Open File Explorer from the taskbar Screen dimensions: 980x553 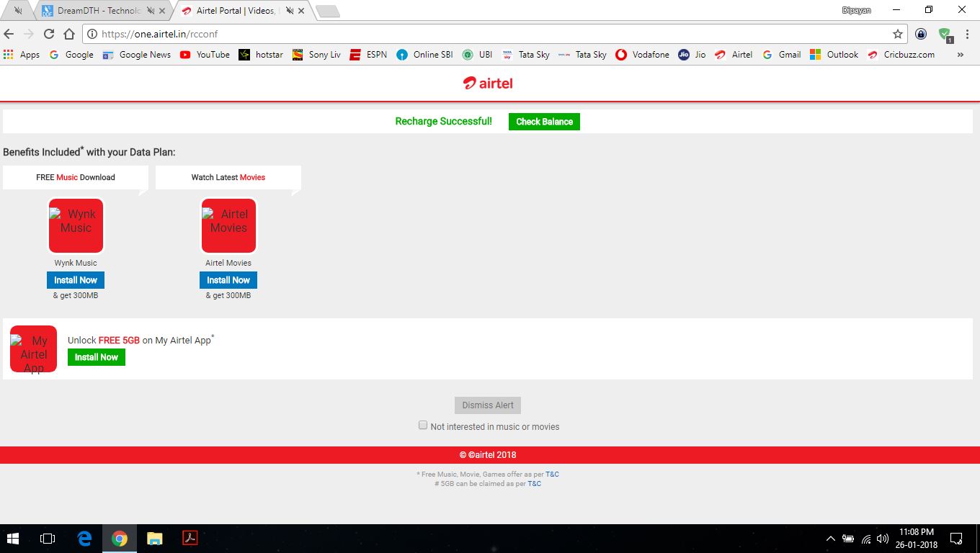[154, 539]
